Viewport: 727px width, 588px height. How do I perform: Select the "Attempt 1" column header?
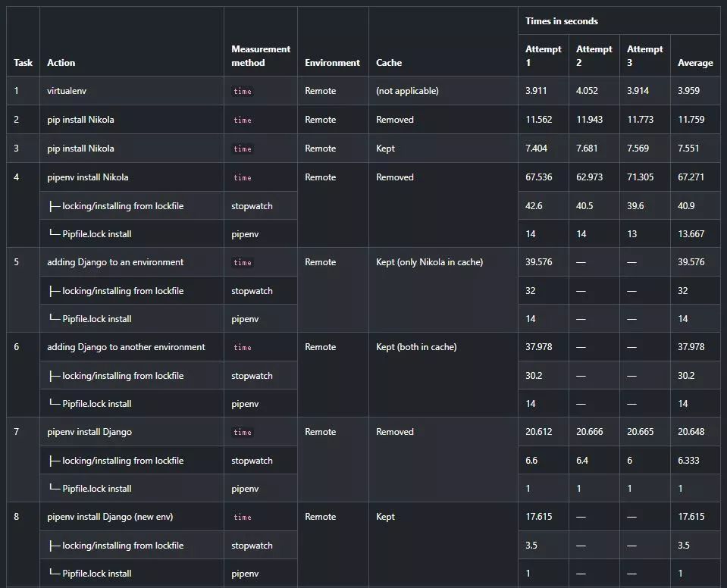click(x=544, y=56)
